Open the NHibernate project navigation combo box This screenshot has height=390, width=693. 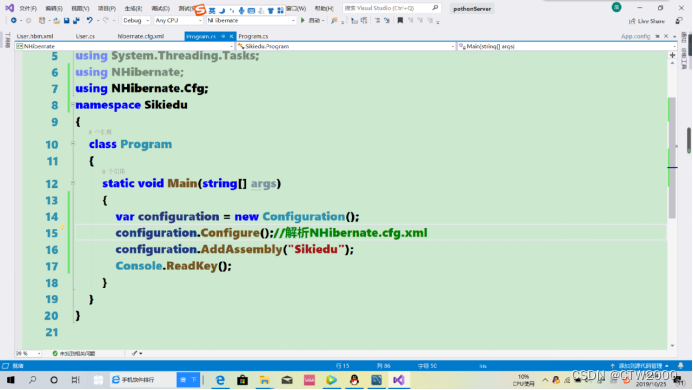pos(125,46)
